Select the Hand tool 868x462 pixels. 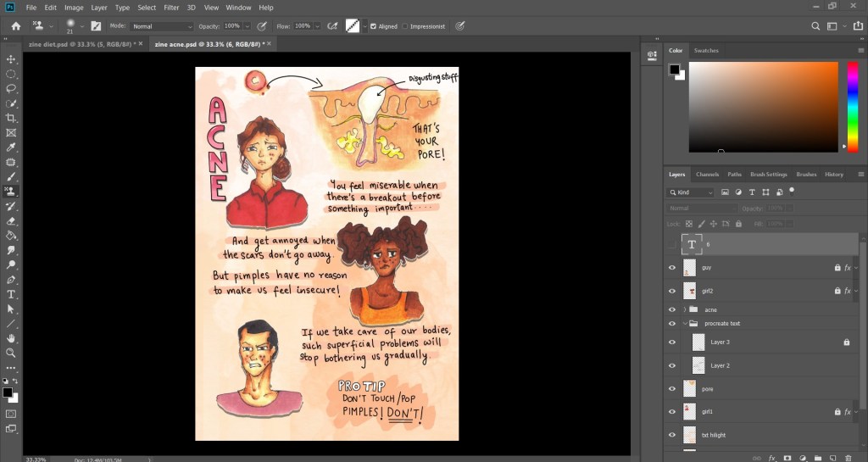click(11, 338)
